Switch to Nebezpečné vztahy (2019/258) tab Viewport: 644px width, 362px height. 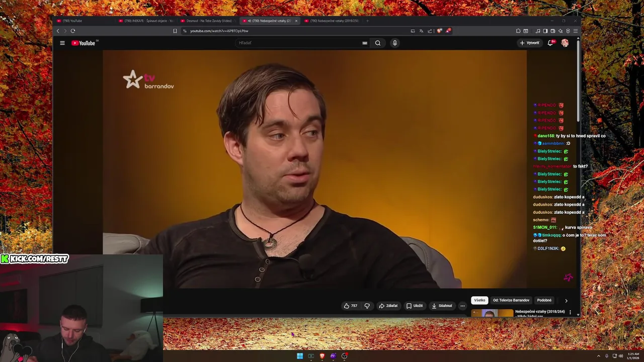(x=332, y=21)
